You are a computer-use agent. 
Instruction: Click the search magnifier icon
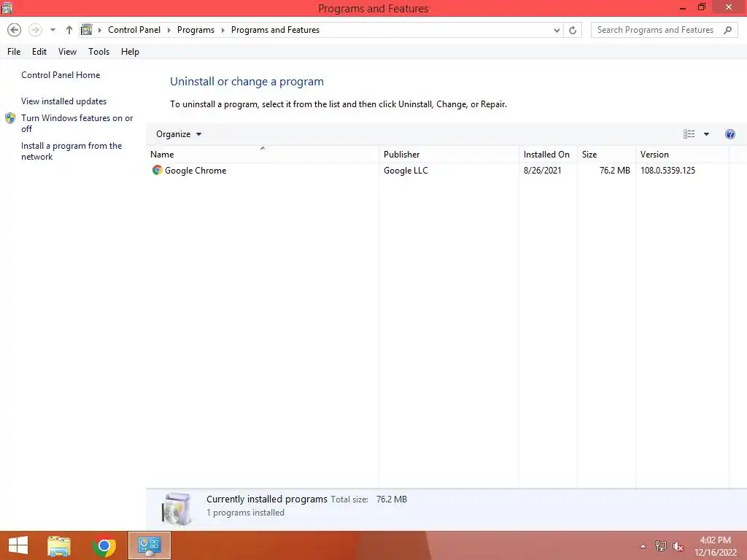[x=727, y=30]
